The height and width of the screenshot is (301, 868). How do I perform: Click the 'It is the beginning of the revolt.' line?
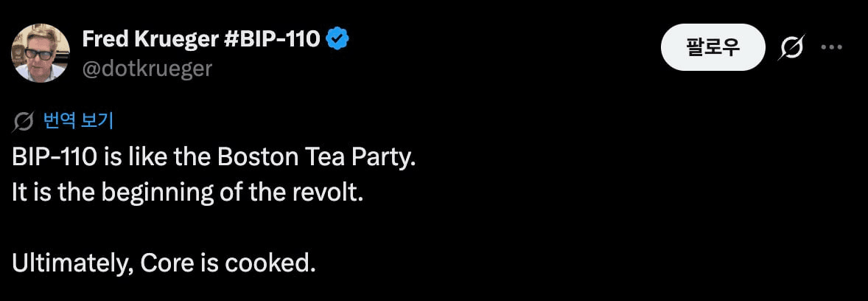(188, 193)
